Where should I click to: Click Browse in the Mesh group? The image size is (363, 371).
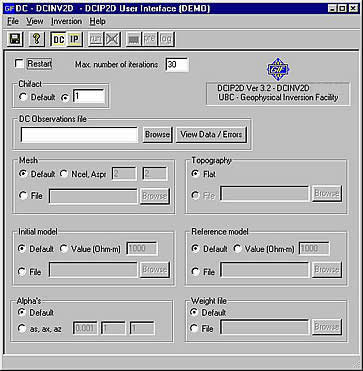(x=155, y=196)
